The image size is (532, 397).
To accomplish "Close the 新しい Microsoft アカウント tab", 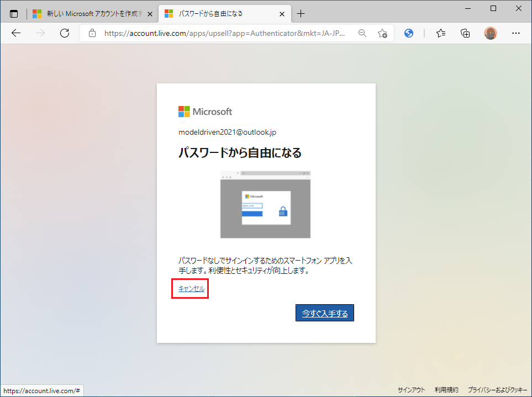I will [x=150, y=14].
